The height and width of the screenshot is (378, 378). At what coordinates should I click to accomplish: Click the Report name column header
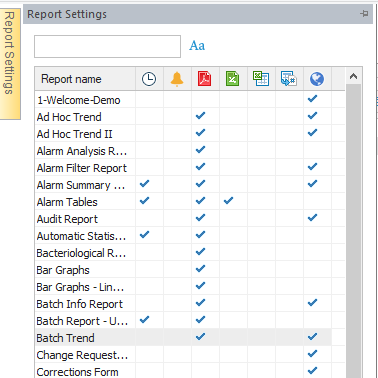click(85, 79)
